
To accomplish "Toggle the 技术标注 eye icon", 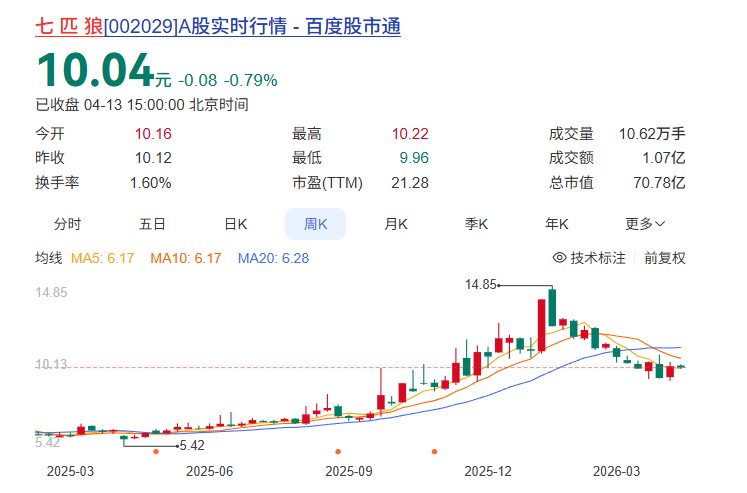I will [x=560, y=258].
